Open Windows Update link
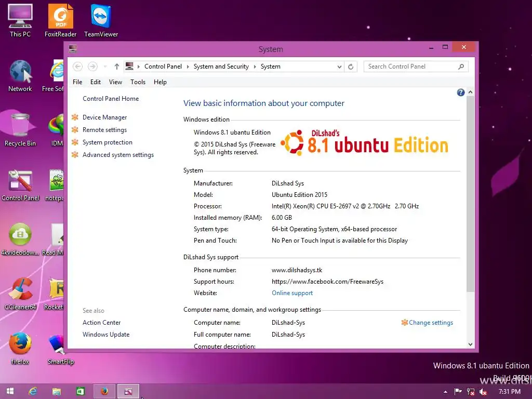Screen dimensions: 532x399 coord(106,335)
